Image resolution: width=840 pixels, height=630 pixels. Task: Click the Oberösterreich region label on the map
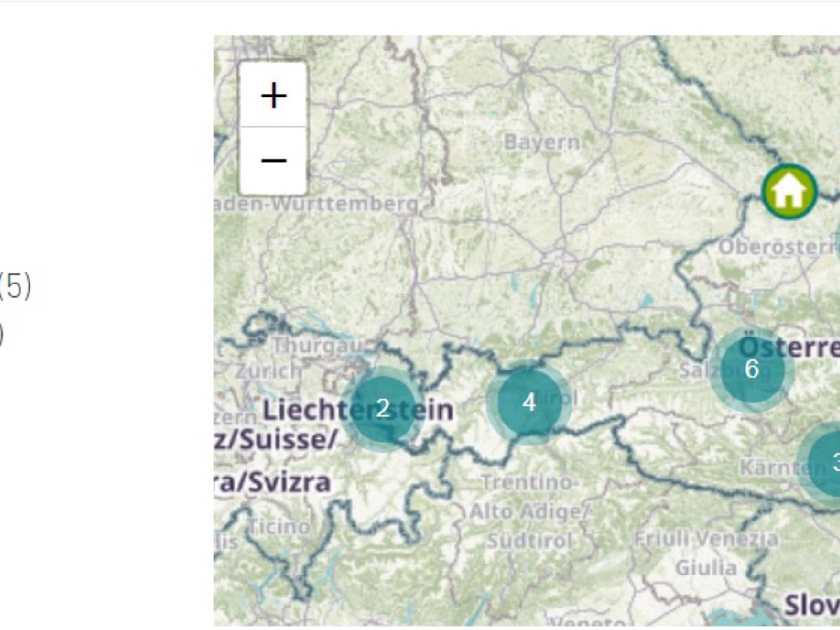coord(779,247)
